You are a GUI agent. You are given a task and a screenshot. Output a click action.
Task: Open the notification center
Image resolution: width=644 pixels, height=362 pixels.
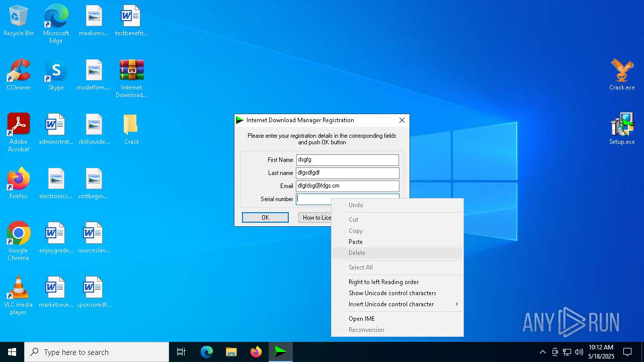pyautogui.click(x=627, y=352)
